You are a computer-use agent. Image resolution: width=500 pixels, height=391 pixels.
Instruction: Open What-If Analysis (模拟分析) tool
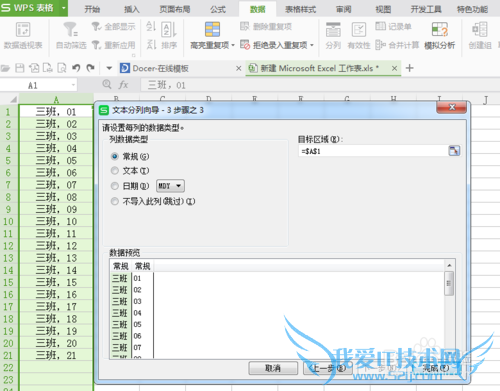coord(440,35)
